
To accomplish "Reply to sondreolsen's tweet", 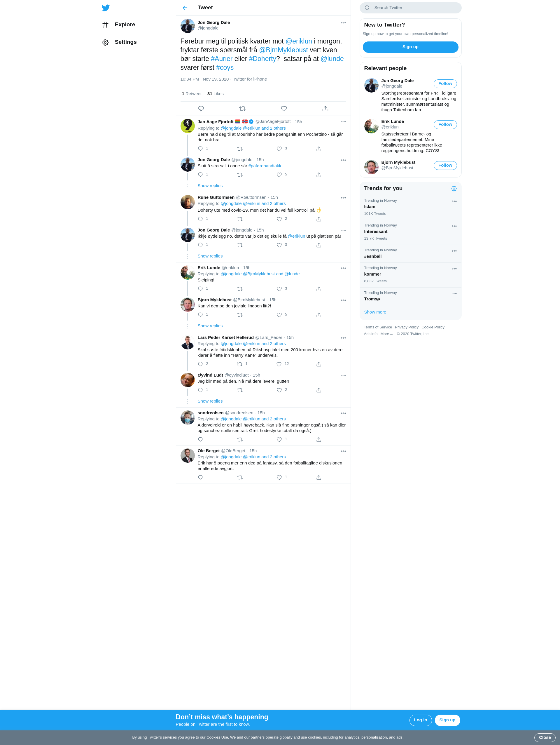I will 200,440.
